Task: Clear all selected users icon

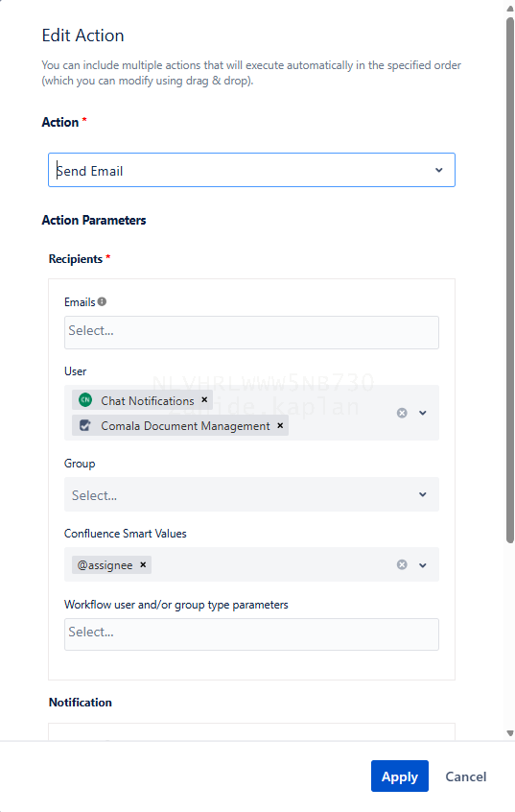Action: coord(402,413)
